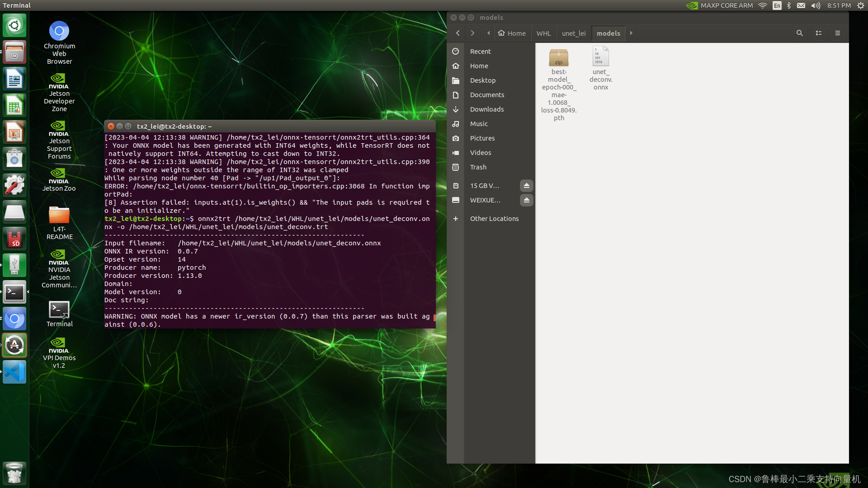Eject the WEIXUE drive
This screenshot has height=488, width=868.
526,200
